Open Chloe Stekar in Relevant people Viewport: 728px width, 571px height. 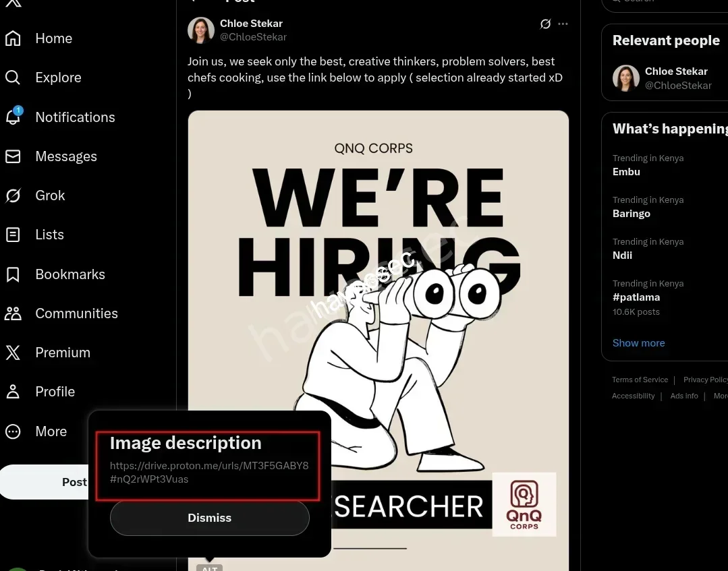pyautogui.click(x=676, y=71)
